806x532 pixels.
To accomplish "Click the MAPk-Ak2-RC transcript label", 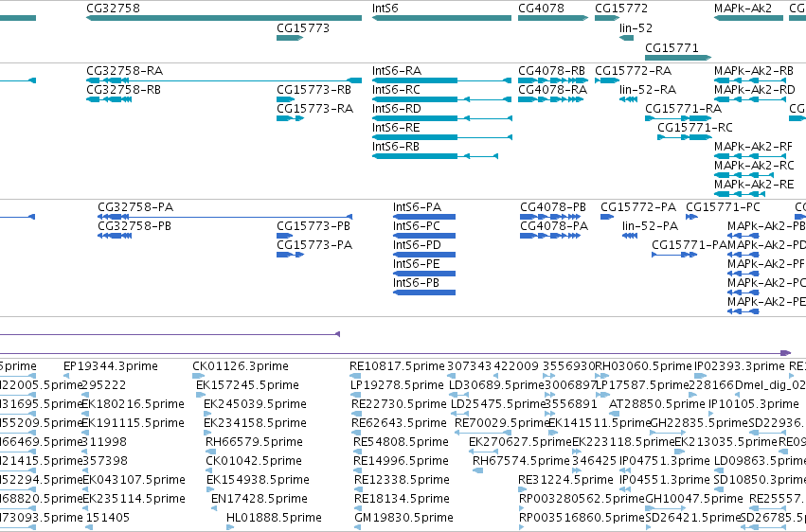I will coord(754,166).
